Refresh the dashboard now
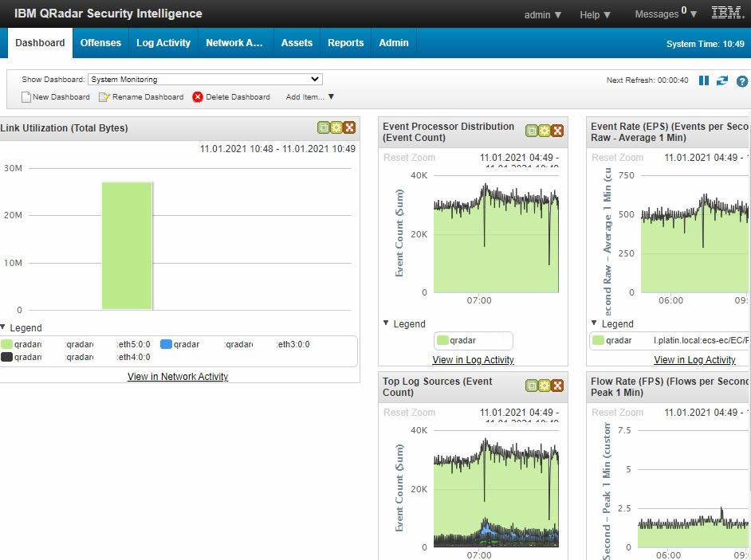 [722, 80]
